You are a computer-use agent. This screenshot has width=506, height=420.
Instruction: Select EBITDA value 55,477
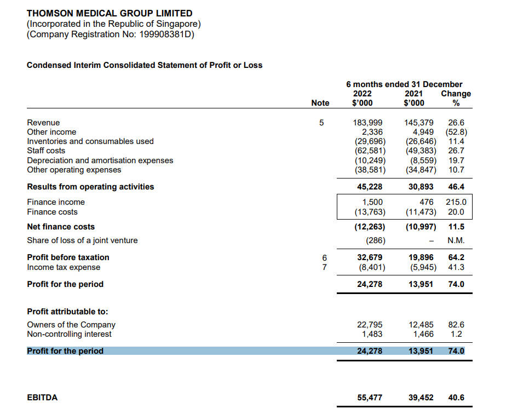point(370,398)
